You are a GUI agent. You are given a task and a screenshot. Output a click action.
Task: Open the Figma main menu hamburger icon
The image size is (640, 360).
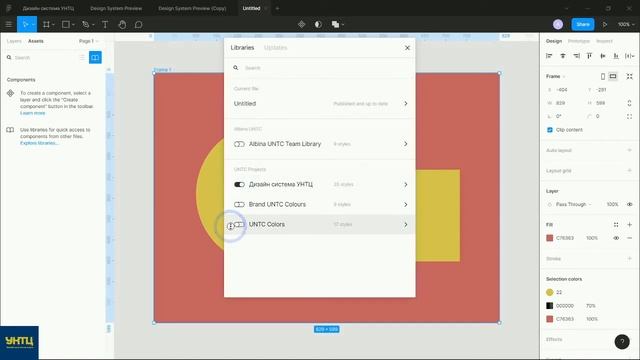[x=8, y=24]
